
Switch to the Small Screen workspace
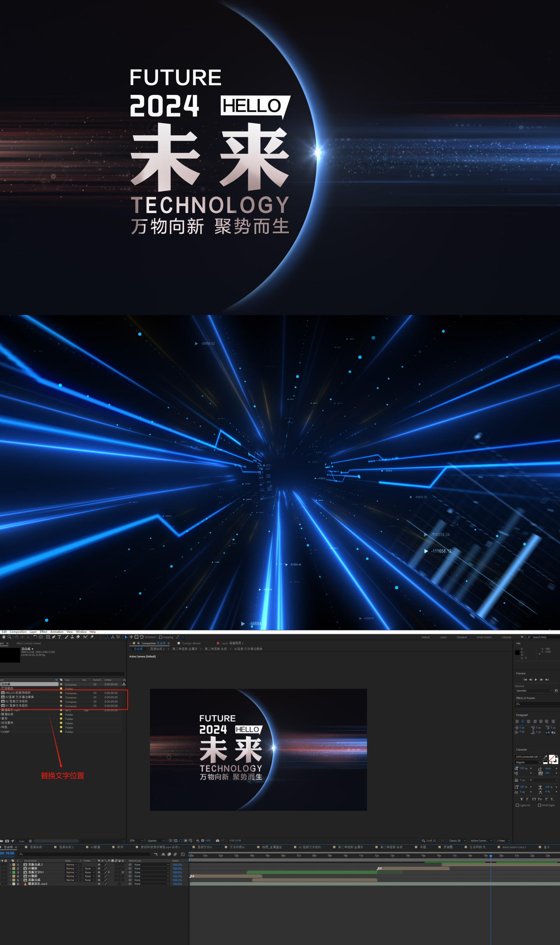pyautogui.click(x=484, y=637)
